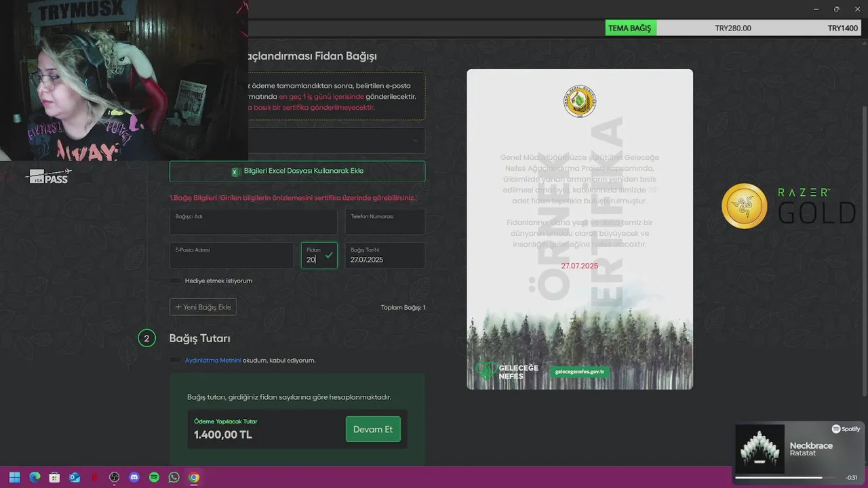Open Outlook from the taskbar

tap(75, 477)
